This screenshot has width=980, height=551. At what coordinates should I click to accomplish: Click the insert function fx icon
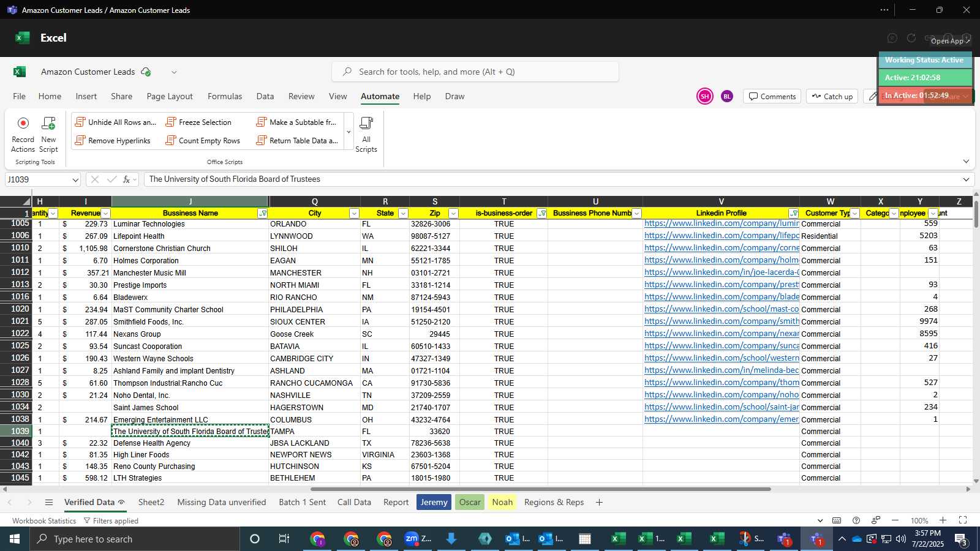click(x=126, y=179)
